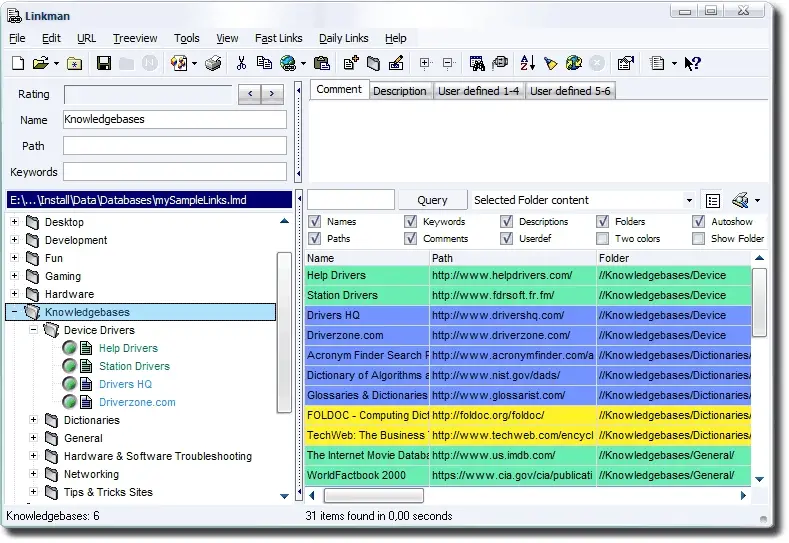This screenshot has width=789, height=543.
Task: Click the Paste clipboard icon
Action: [321, 63]
